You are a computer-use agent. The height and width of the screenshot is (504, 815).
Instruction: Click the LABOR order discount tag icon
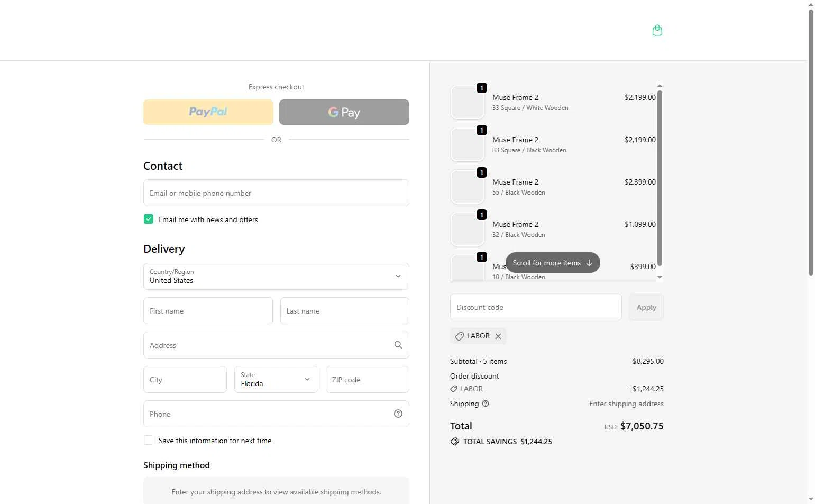454,389
